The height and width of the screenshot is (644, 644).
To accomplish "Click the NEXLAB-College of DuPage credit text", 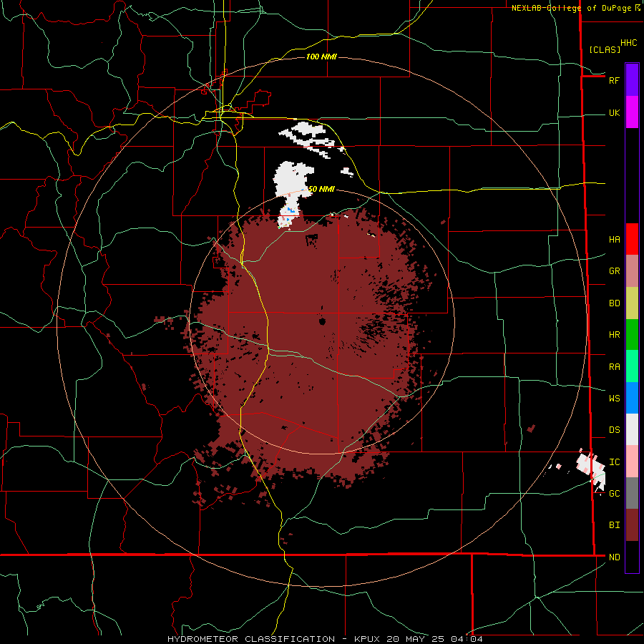I will click(571, 8).
